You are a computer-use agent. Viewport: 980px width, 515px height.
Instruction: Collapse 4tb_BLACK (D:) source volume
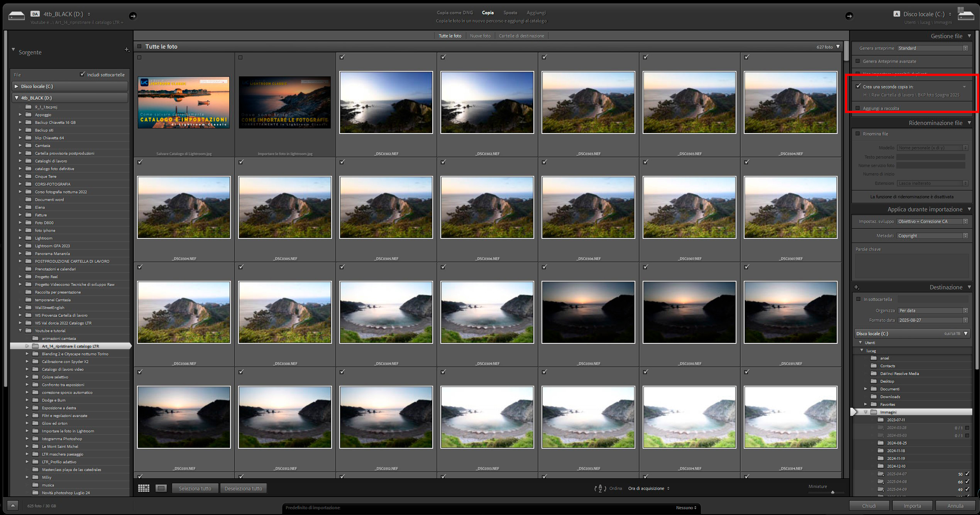[x=17, y=98]
